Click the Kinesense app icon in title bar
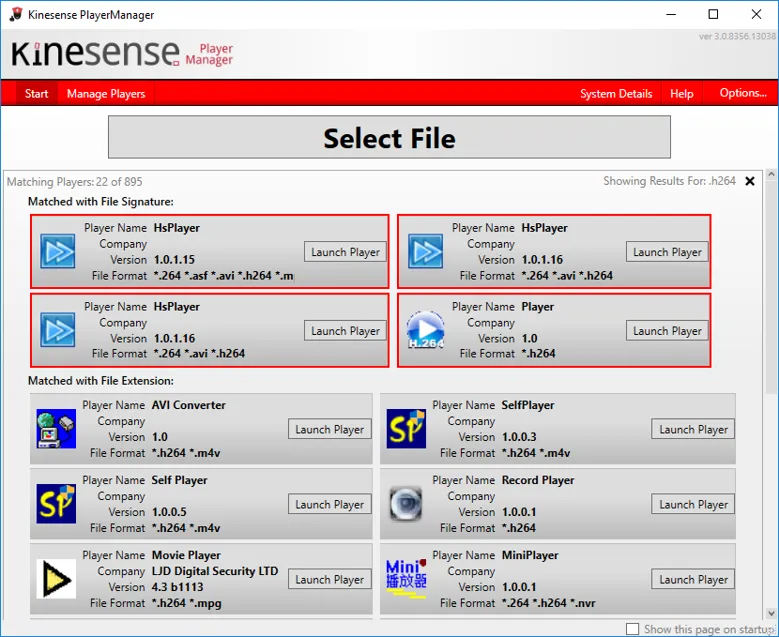The height and width of the screenshot is (637, 779). point(16,14)
